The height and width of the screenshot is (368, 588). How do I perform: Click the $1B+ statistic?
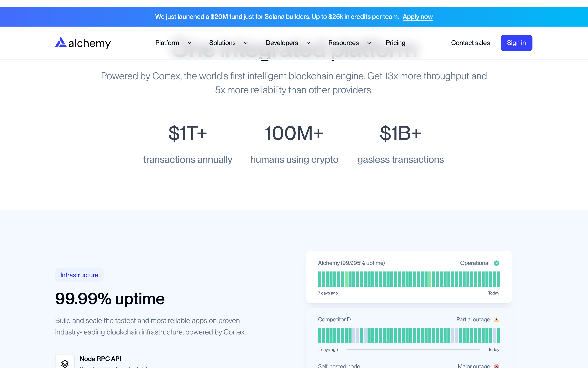click(400, 133)
